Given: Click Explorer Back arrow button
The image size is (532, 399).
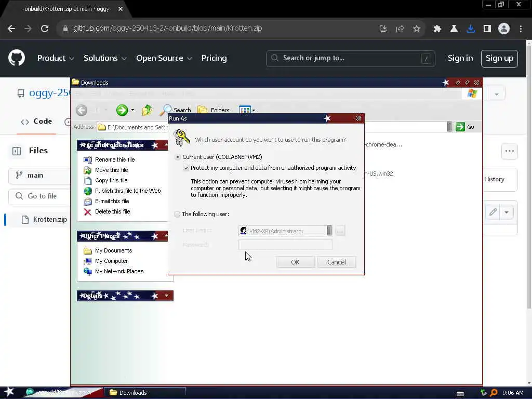Looking at the screenshot, I should pyautogui.click(x=82, y=110).
